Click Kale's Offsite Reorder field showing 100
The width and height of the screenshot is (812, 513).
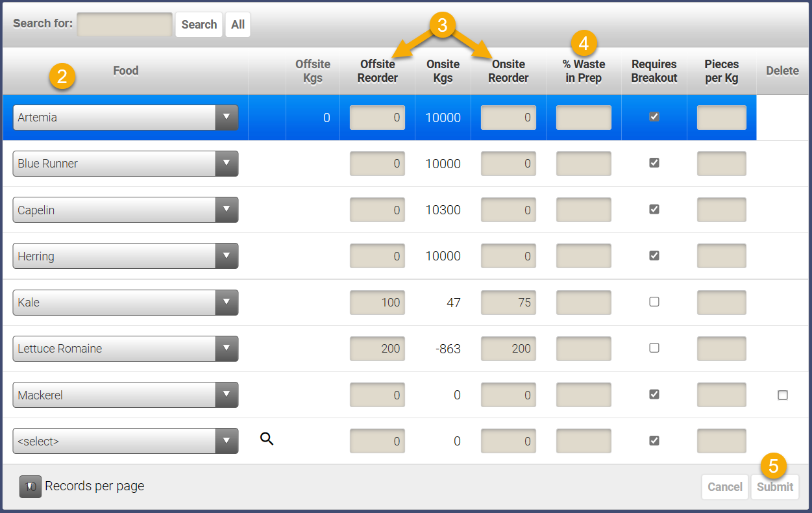(378, 303)
